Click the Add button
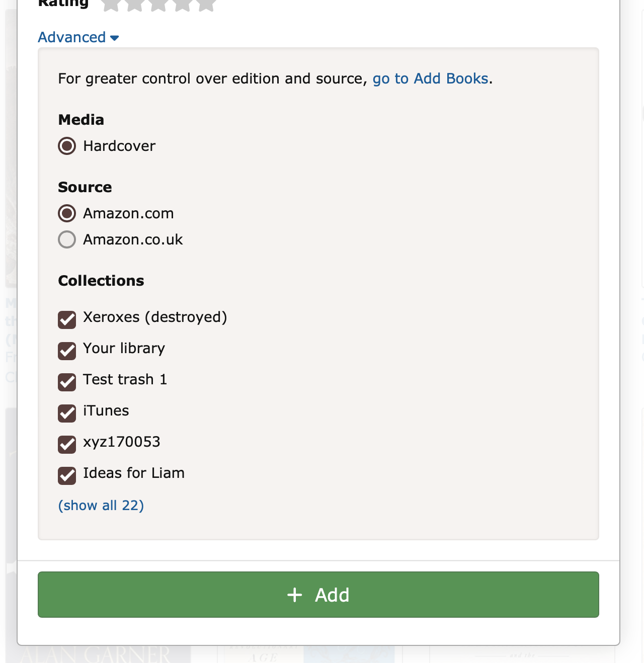The height and width of the screenshot is (663, 644). pyautogui.click(x=318, y=595)
